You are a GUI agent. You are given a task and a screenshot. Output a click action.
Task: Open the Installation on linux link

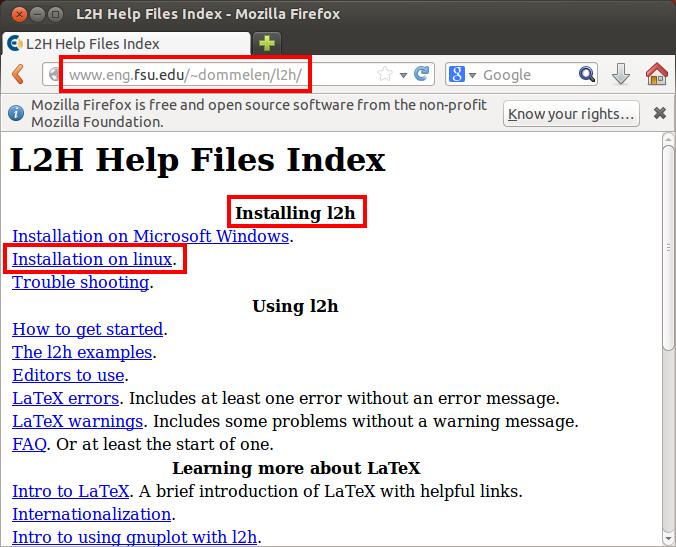point(92,260)
